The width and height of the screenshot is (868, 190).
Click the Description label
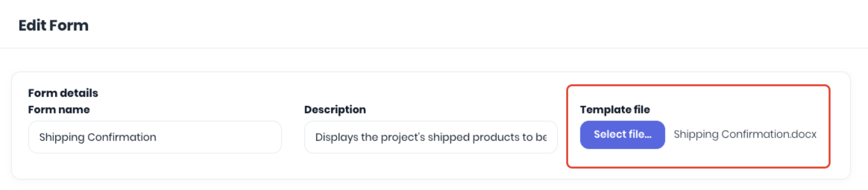[x=335, y=110]
